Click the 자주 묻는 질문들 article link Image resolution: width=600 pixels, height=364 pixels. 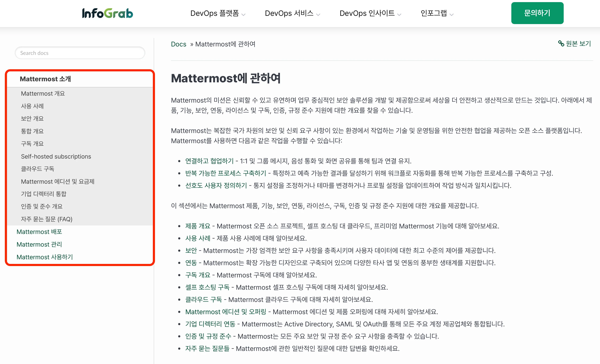click(x=207, y=348)
